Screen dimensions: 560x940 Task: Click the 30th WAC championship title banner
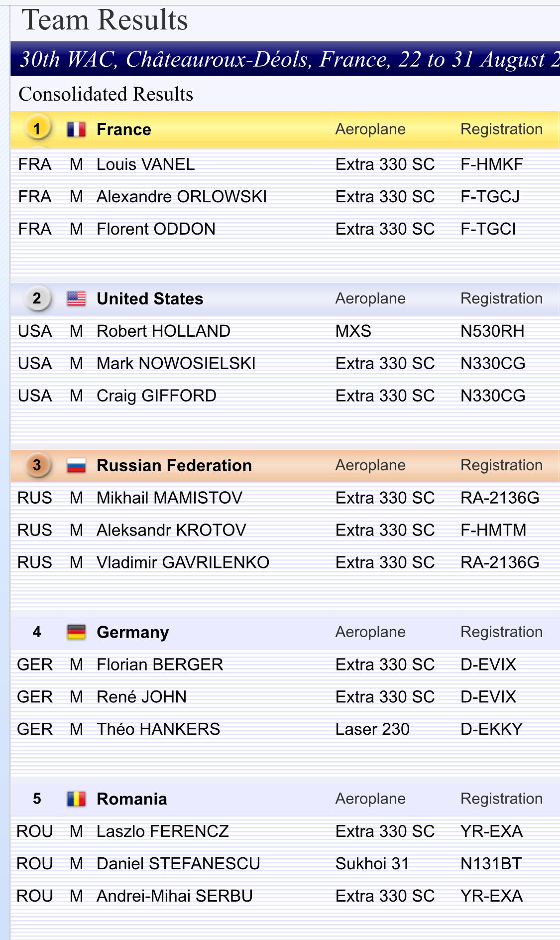[x=285, y=59]
